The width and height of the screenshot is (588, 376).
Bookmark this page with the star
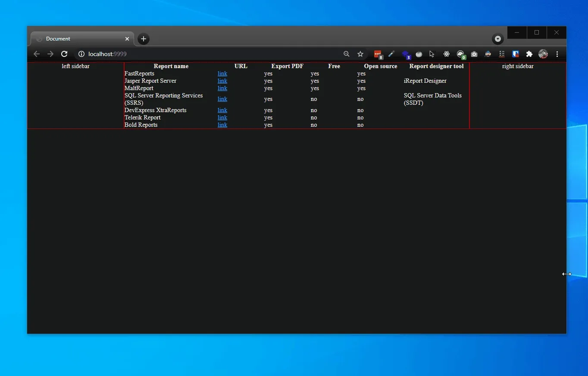pos(360,54)
